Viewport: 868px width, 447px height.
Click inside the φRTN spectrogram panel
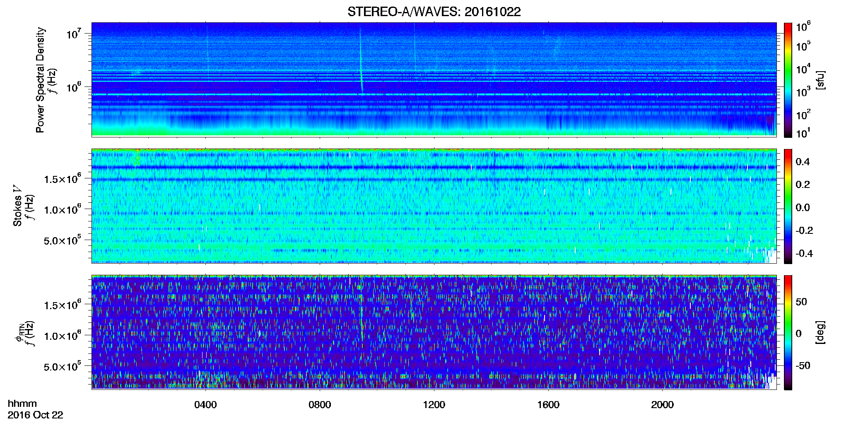point(434,332)
